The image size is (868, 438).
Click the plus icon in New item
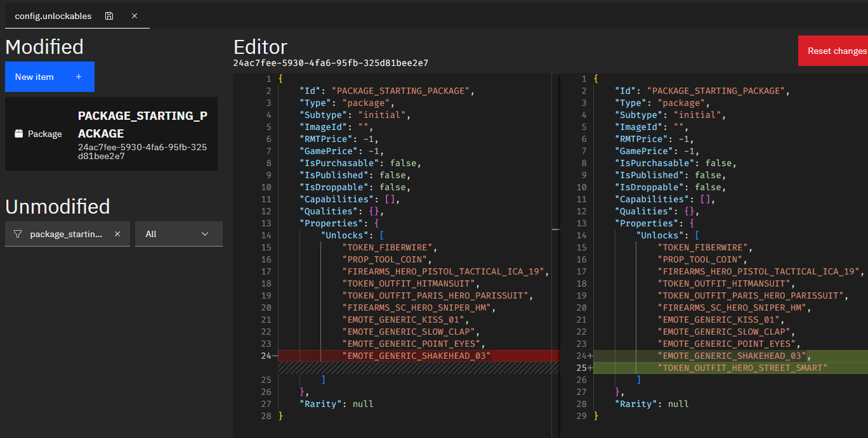pos(79,77)
